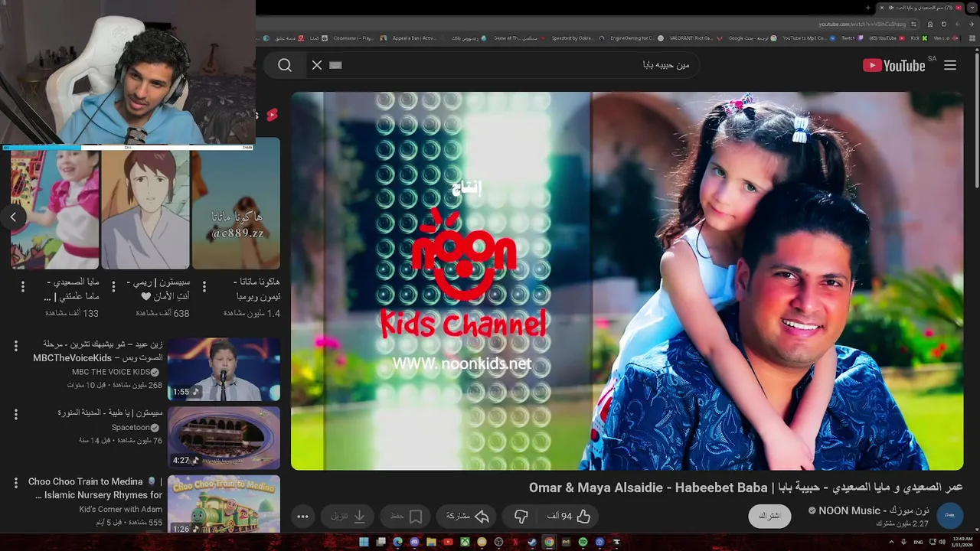
Task: Open the Spacetoon Ya Tayba video thumbnail
Action: point(224,438)
